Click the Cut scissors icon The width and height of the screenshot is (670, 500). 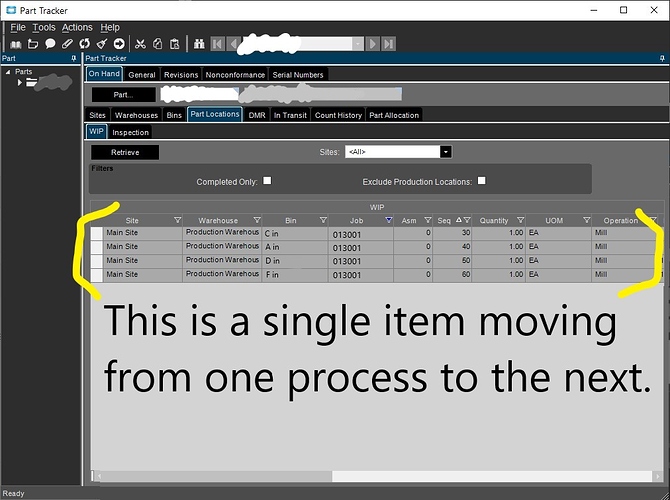pyautogui.click(x=140, y=44)
